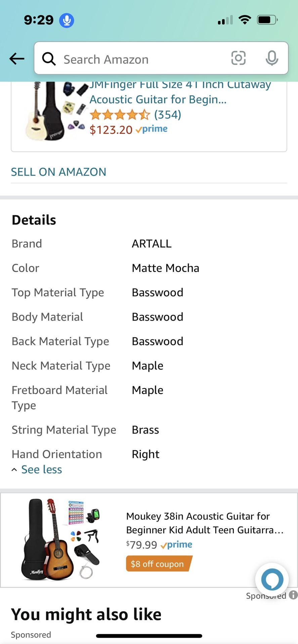Tap the search magnifier icon
This screenshot has height=644, width=298.
tap(49, 59)
